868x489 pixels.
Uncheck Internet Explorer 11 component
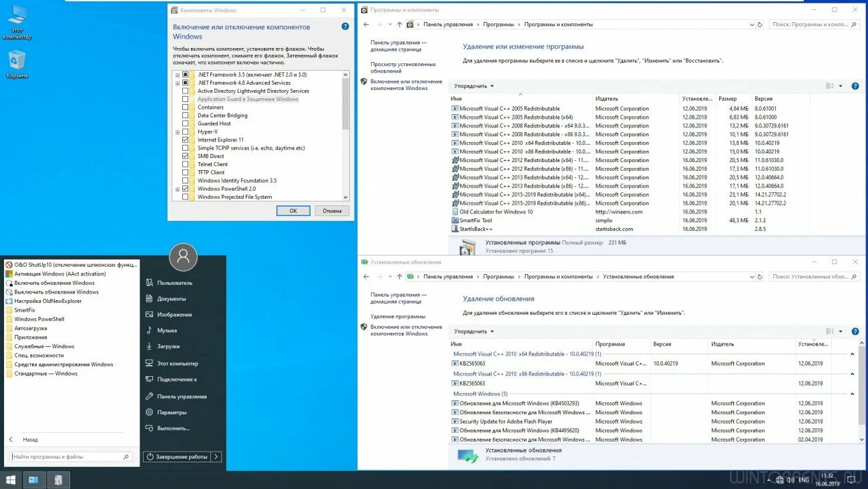pyautogui.click(x=186, y=140)
